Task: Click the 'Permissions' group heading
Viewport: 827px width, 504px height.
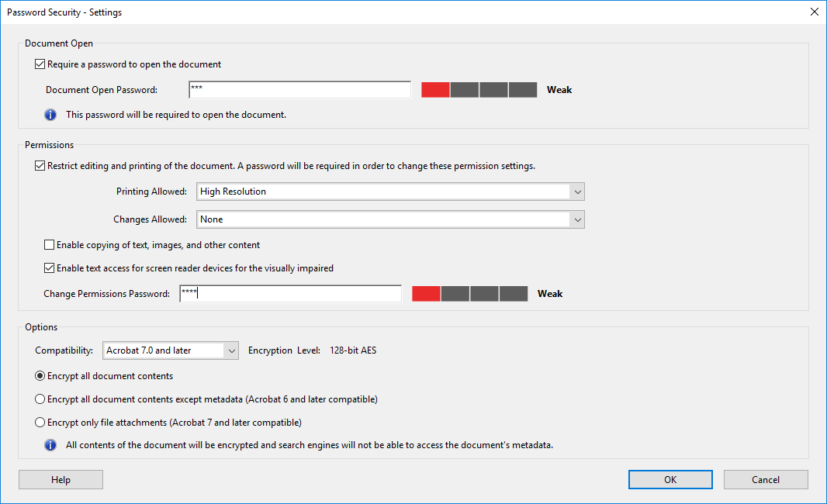Action: tap(49, 145)
